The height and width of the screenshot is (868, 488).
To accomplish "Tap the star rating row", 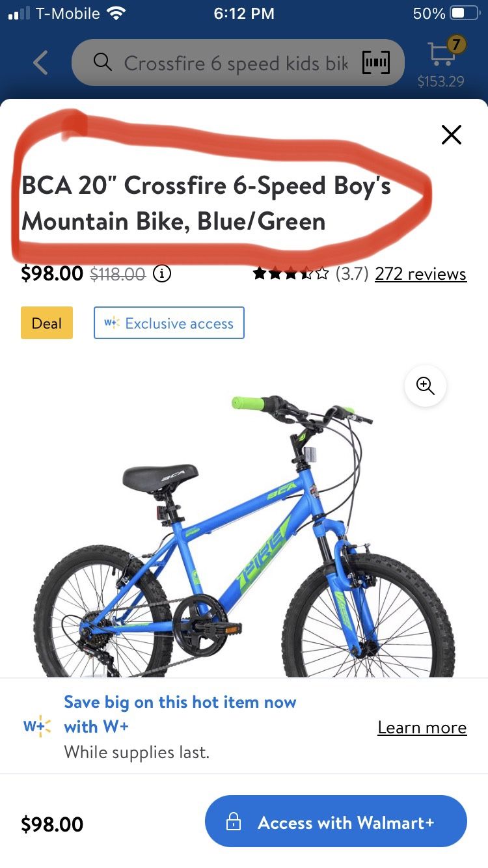I will coord(291,274).
